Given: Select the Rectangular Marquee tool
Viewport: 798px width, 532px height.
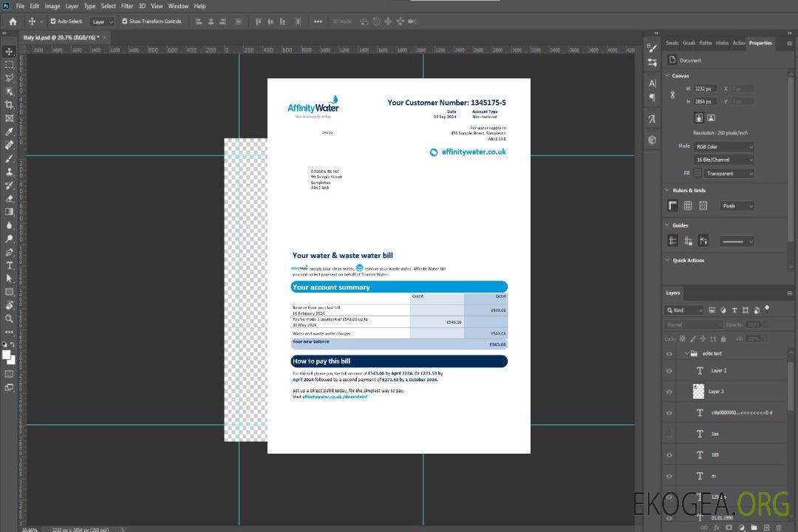Looking at the screenshot, I should (9, 65).
